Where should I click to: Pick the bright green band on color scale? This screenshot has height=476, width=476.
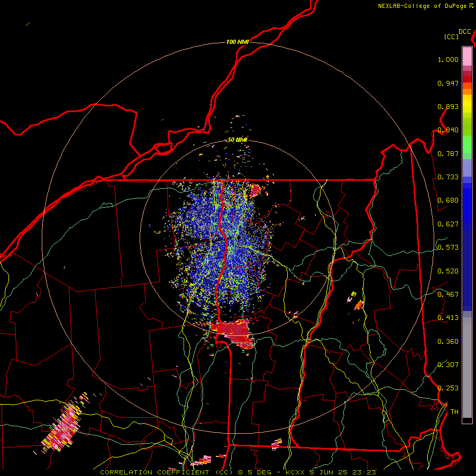(467, 144)
